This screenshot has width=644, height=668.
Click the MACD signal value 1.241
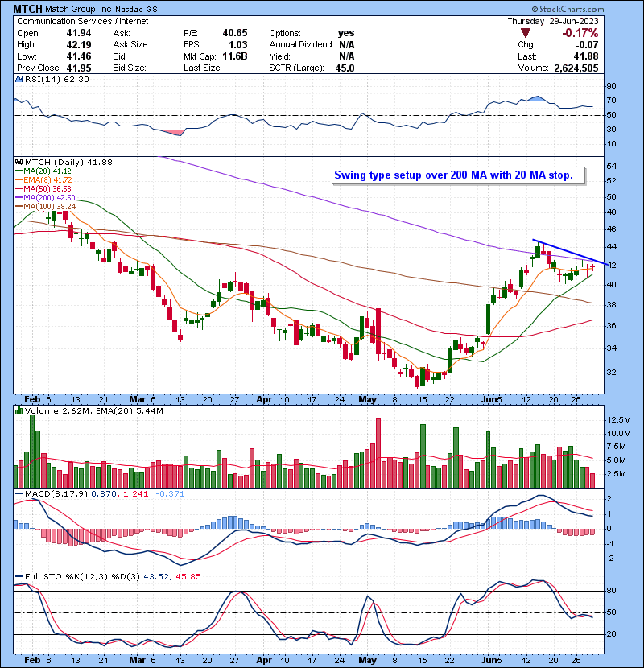tap(135, 494)
